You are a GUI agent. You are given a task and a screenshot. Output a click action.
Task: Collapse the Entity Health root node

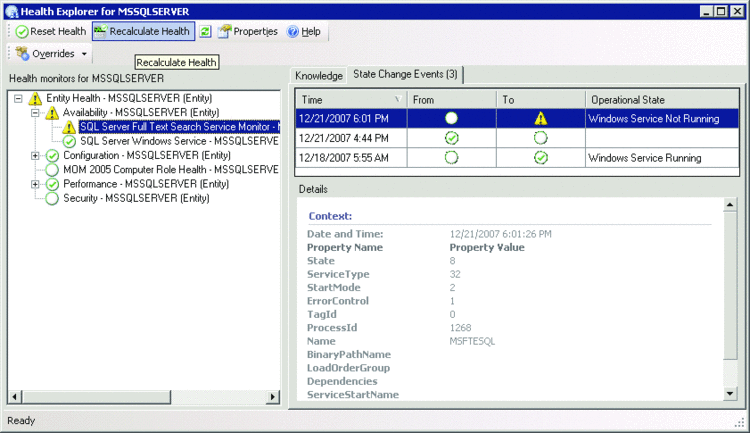pyautogui.click(x=19, y=99)
